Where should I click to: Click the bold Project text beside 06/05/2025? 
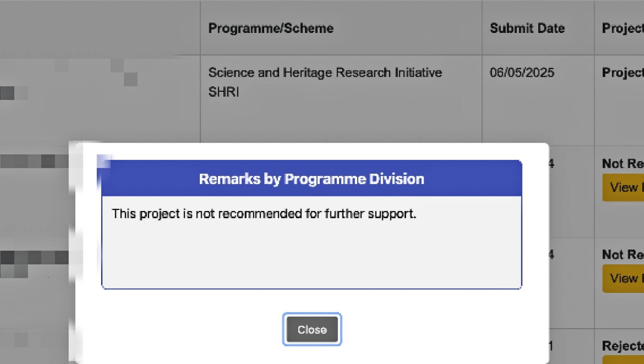622,72
